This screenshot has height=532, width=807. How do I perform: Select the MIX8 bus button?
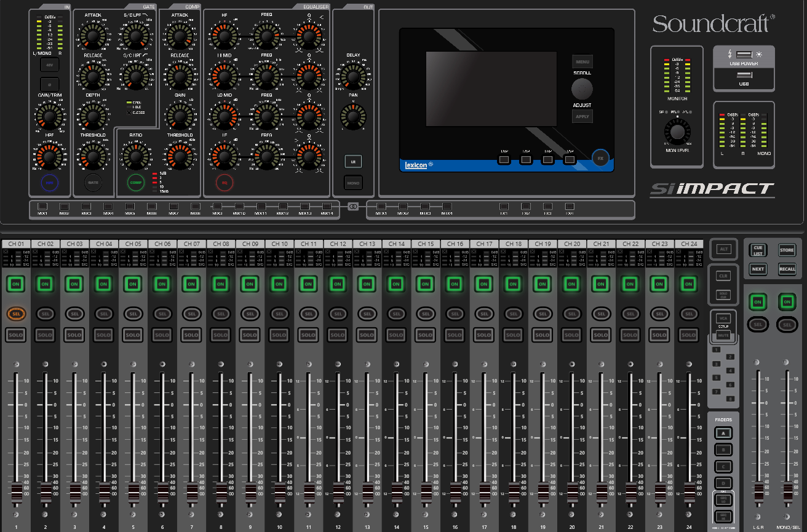point(196,206)
